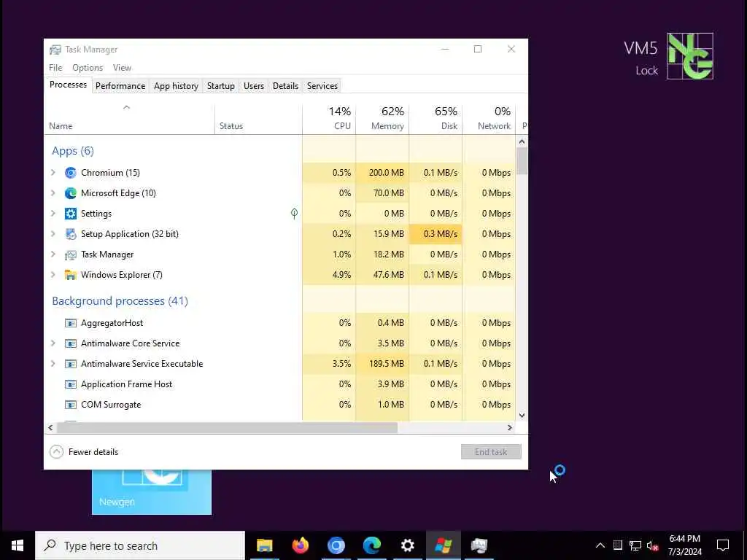Sort processes by the Network column
The width and height of the screenshot is (747, 560).
click(489, 118)
